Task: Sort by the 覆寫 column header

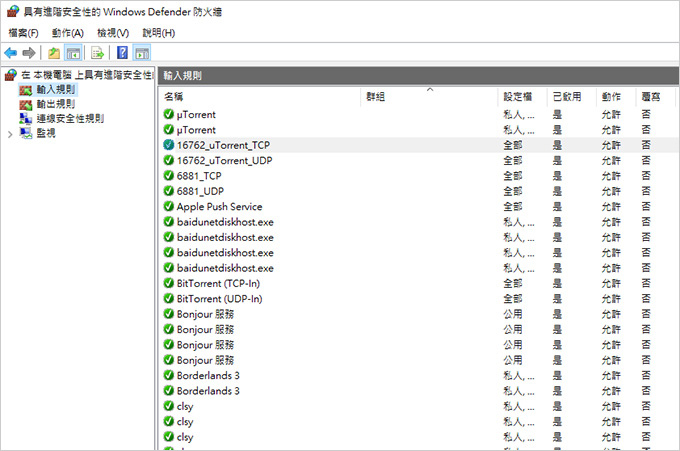Action: (656, 97)
